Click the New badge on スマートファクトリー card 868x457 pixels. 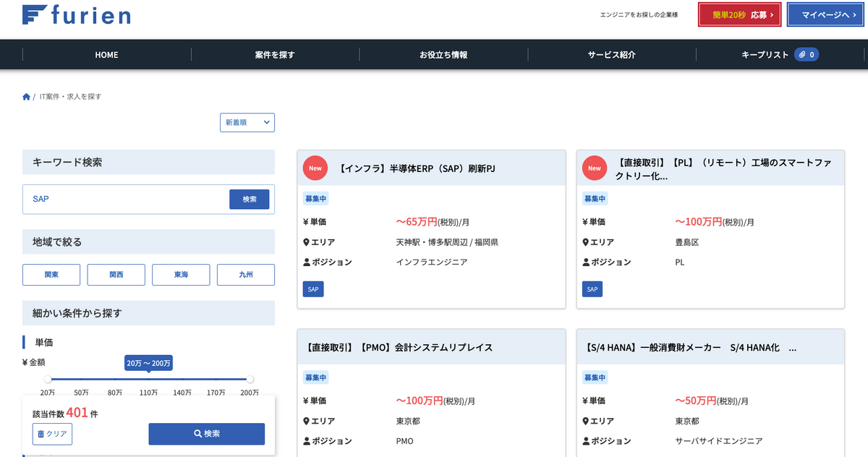click(x=595, y=168)
